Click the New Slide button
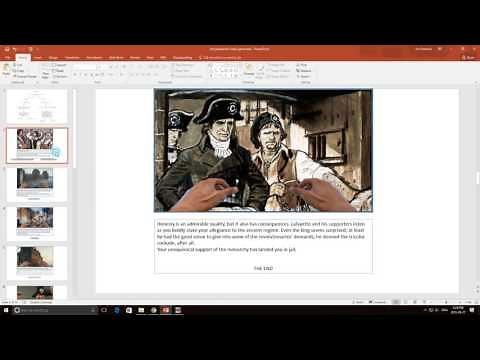This screenshot has width=480, height=360. [x=45, y=71]
